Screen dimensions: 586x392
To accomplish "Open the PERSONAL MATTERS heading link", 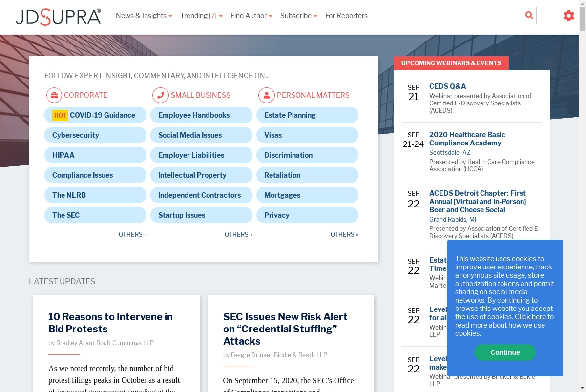I will (313, 95).
